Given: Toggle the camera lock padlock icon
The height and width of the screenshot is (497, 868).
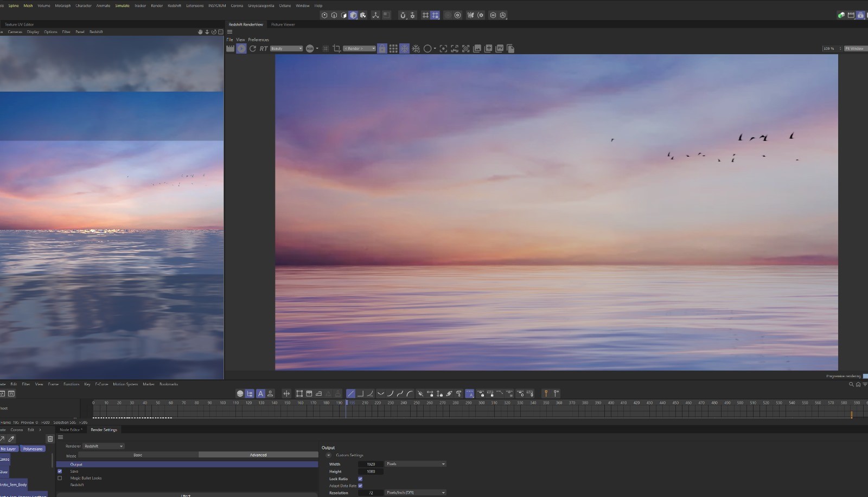Looking at the screenshot, I should (x=382, y=49).
